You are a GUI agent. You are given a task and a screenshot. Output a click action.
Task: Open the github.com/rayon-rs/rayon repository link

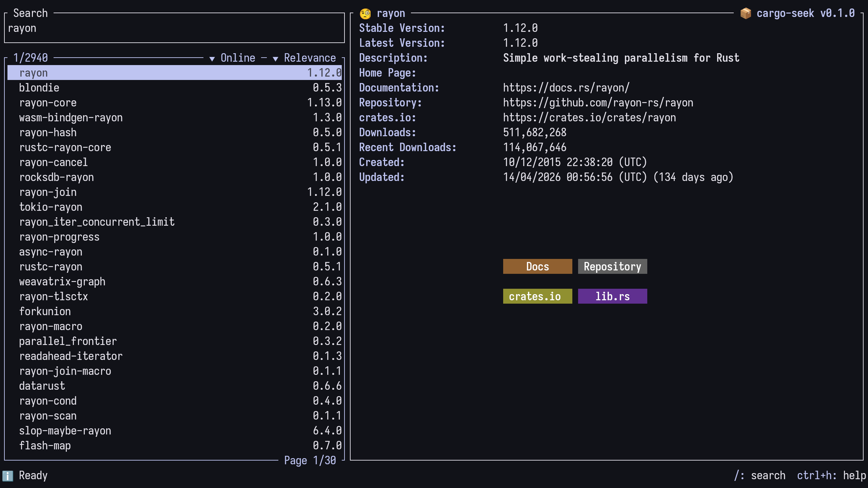point(598,103)
